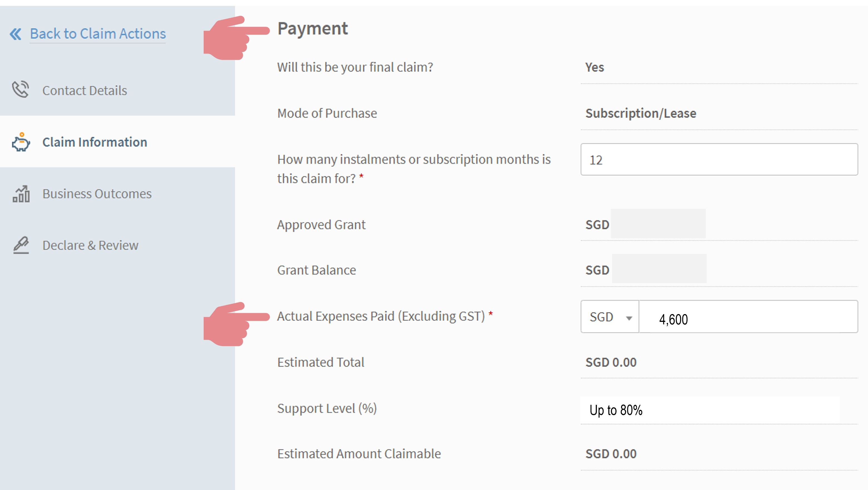868x490 pixels.
Task: Click the currency dropdown arrow
Action: click(x=629, y=318)
